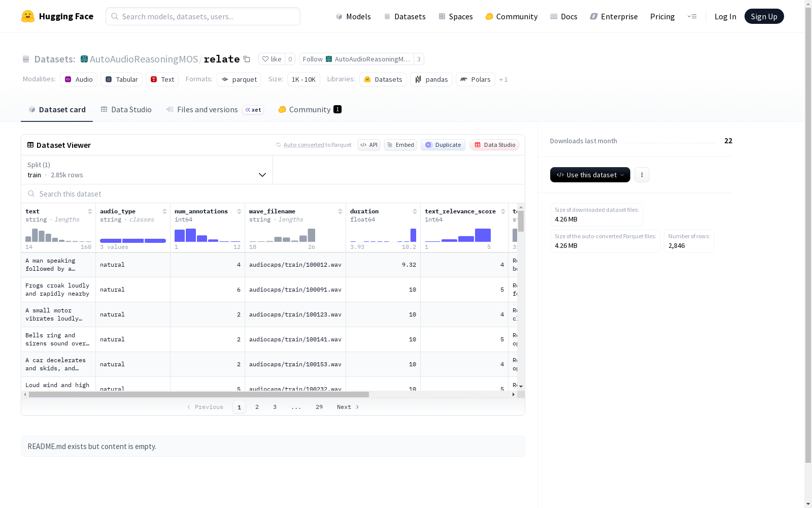The width and height of the screenshot is (812, 508).
Task: Go to page 3 of the table
Action: [x=275, y=407]
